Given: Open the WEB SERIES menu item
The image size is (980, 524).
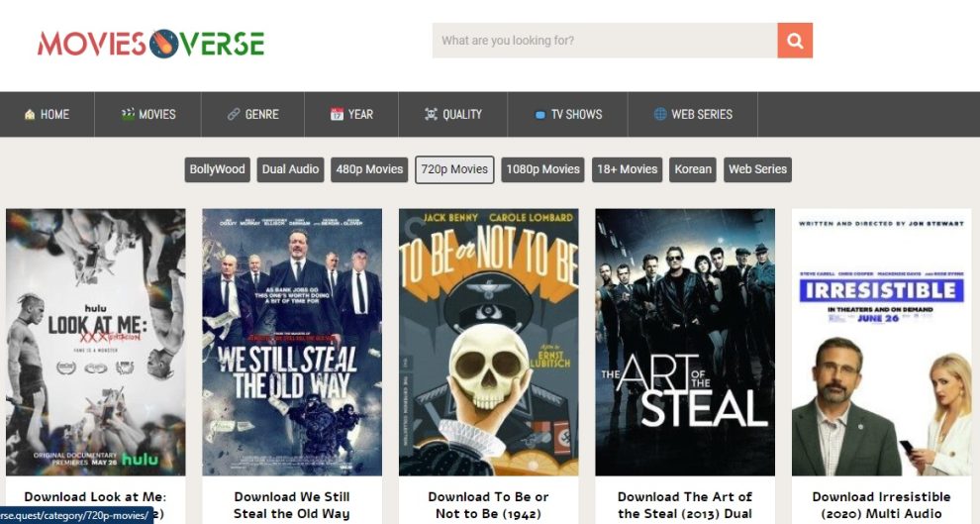Looking at the screenshot, I should pyautogui.click(x=693, y=115).
